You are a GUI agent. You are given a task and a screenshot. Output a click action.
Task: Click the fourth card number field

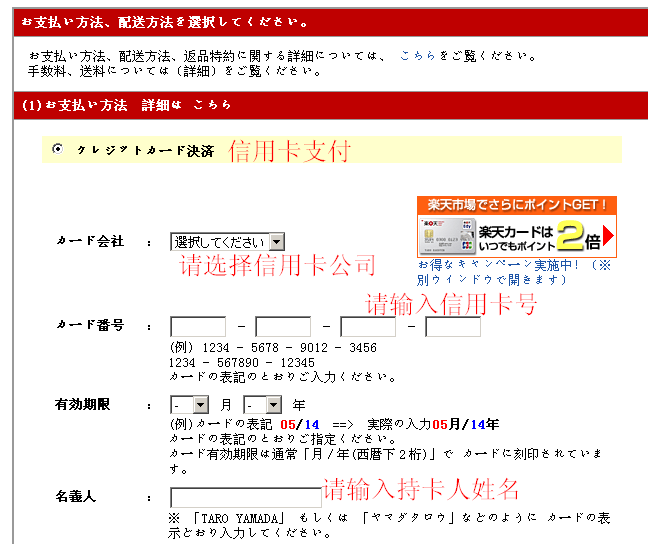pos(453,327)
